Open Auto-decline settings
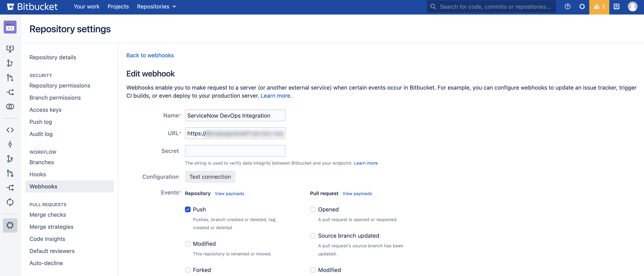644x276 pixels. [x=46, y=263]
